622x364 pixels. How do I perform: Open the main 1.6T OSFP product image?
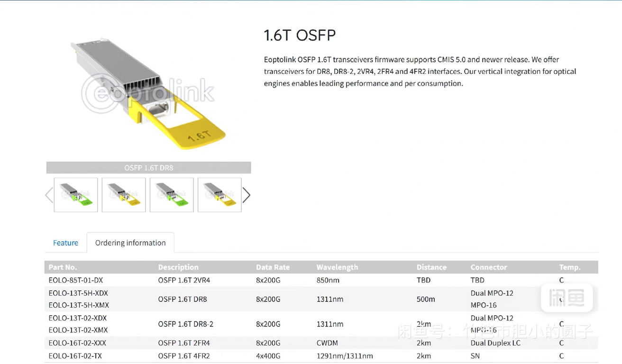[148, 93]
